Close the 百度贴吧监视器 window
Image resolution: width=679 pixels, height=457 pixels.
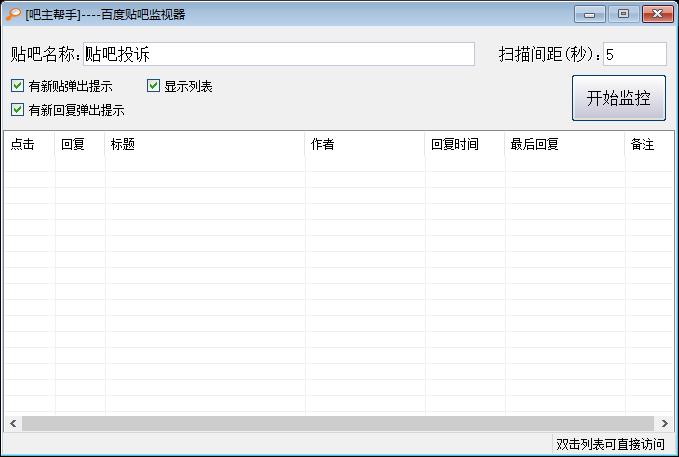657,14
